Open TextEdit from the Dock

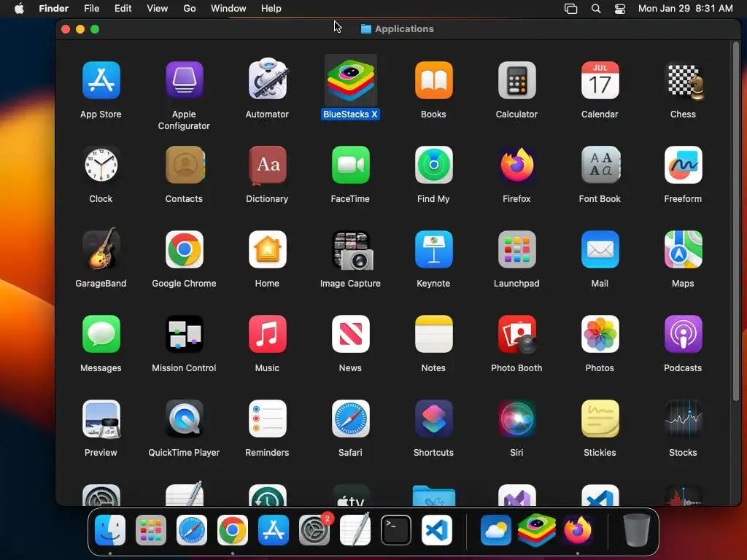coord(355,529)
